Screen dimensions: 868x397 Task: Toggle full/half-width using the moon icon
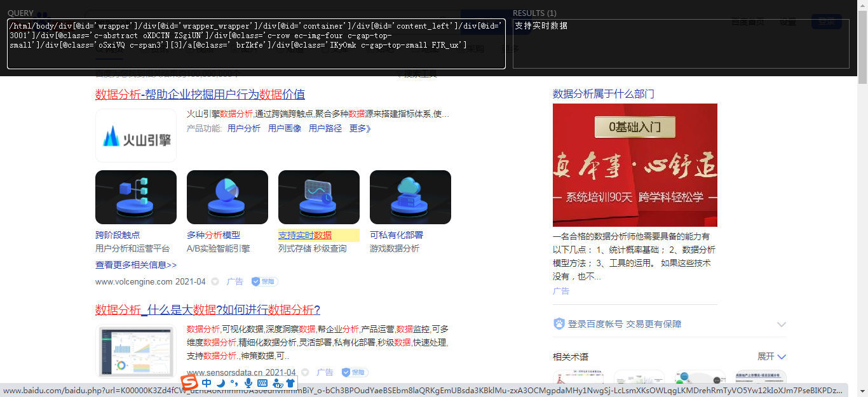click(220, 384)
